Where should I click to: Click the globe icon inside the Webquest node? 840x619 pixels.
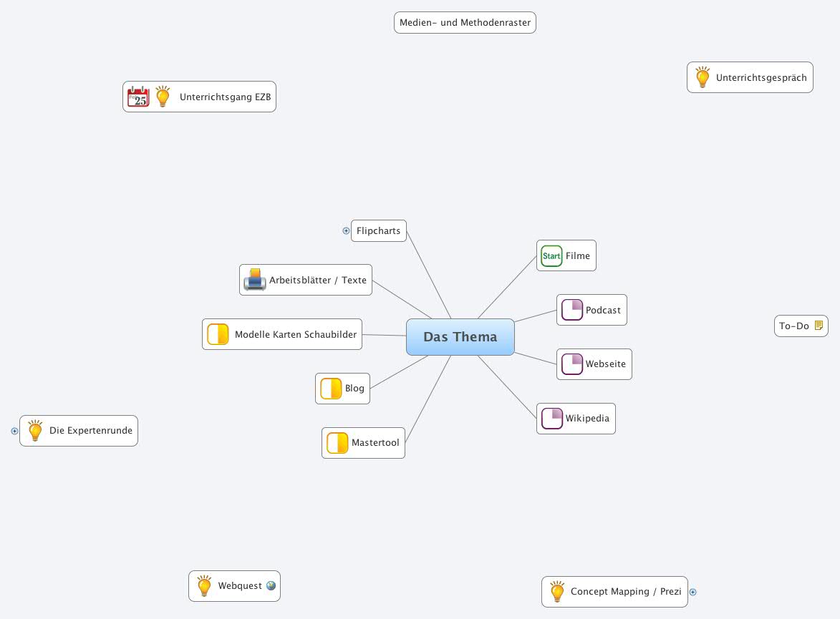click(x=271, y=585)
